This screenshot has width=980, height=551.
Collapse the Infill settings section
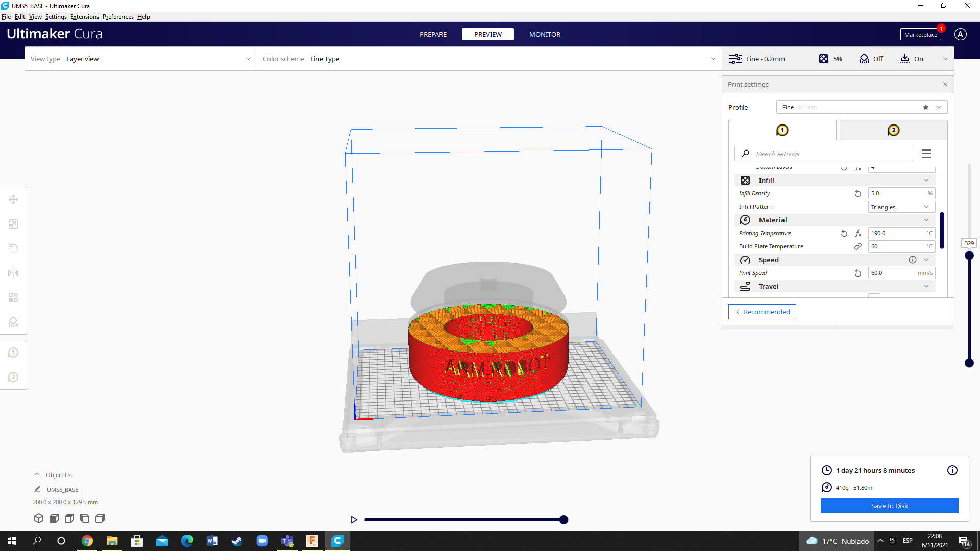point(926,180)
